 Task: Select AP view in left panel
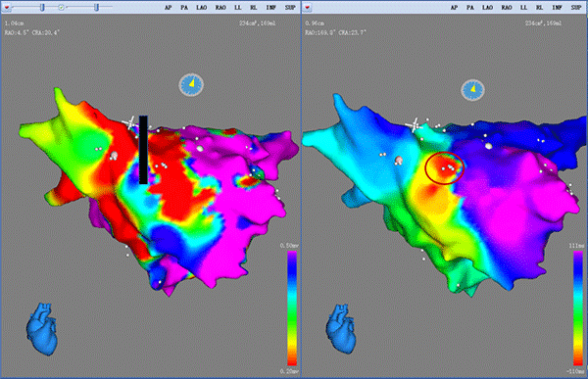click(x=168, y=8)
